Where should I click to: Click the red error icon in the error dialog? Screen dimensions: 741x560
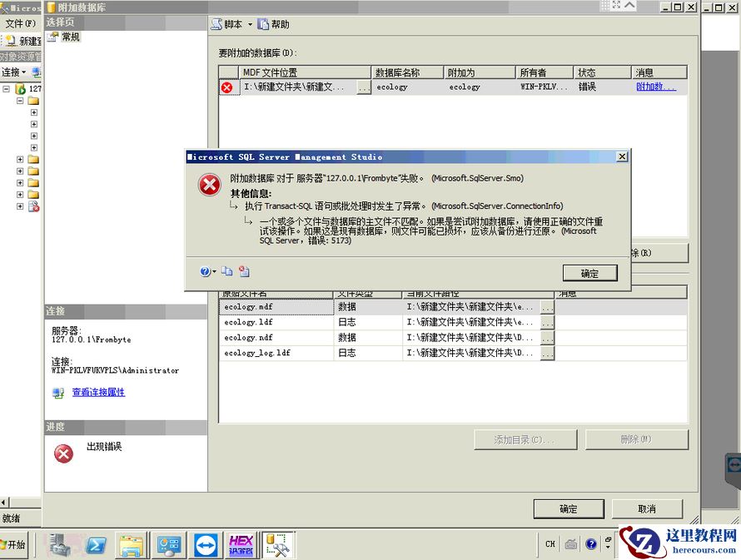point(209,185)
